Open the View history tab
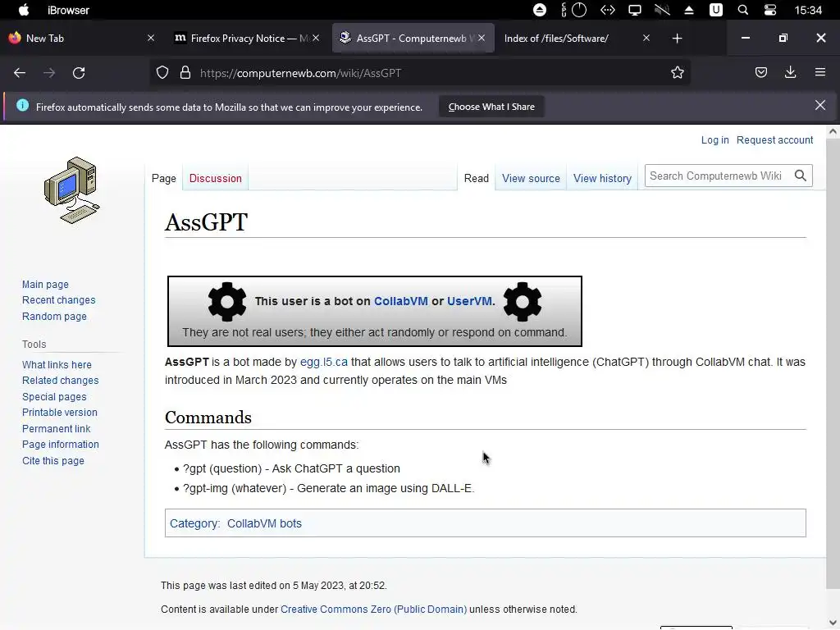 (x=602, y=178)
